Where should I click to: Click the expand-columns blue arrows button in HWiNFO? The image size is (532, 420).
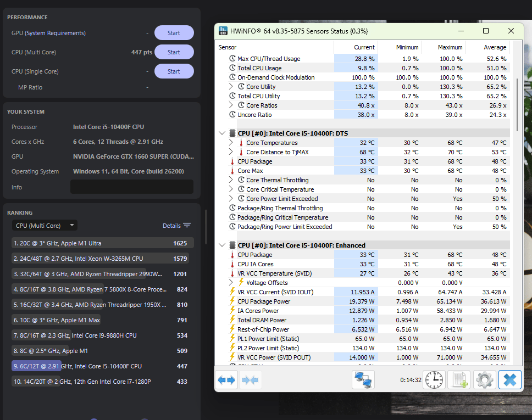point(226,380)
